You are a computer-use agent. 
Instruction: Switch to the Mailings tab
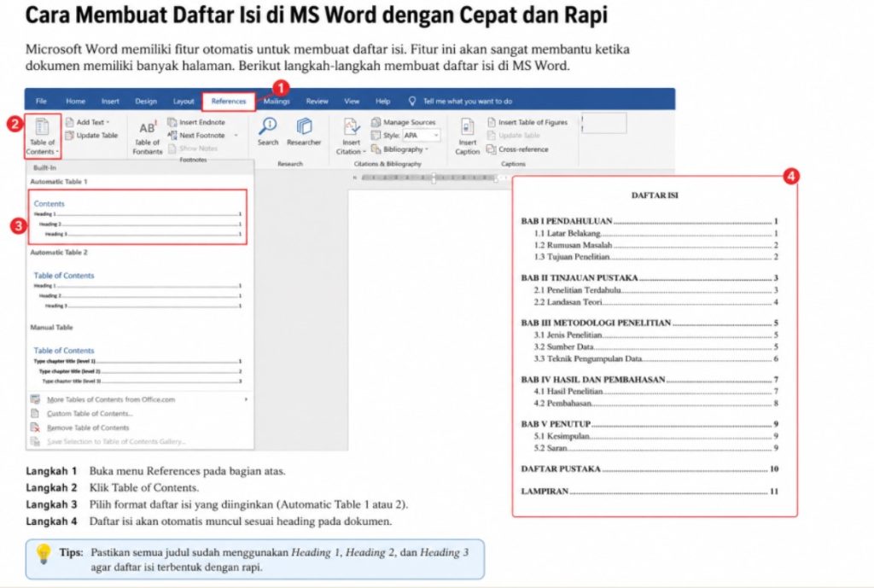pos(277,101)
